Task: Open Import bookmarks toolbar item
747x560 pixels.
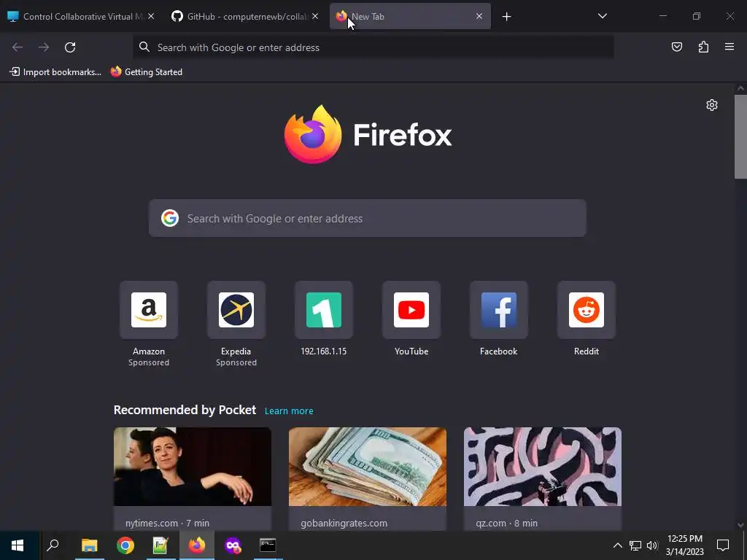Action: pos(55,72)
